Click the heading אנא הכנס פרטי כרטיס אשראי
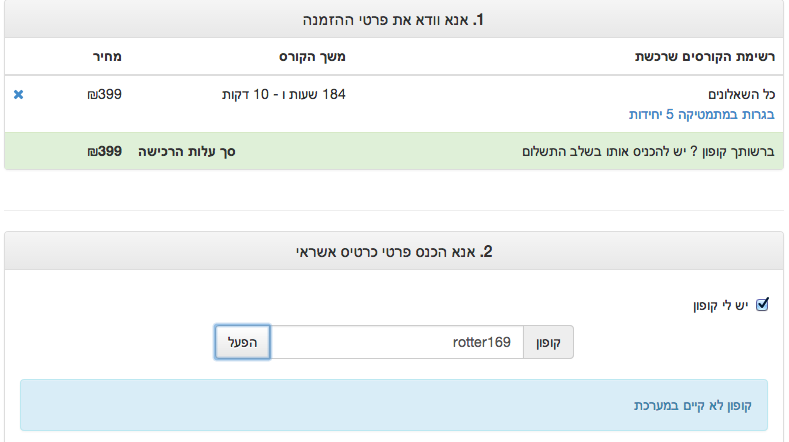 (394, 251)
